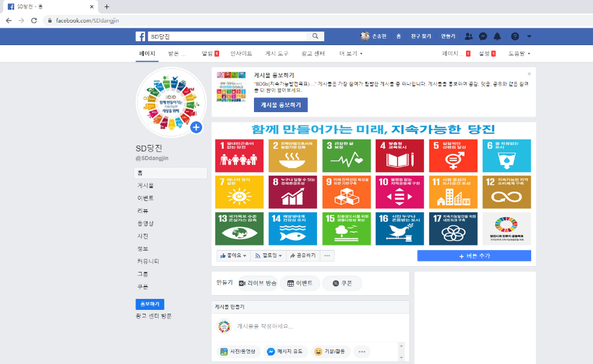Click SDG tile 2 with steaming bowl
The width and height of the screenshot is (593, 364).
click(x=293, y=155)
